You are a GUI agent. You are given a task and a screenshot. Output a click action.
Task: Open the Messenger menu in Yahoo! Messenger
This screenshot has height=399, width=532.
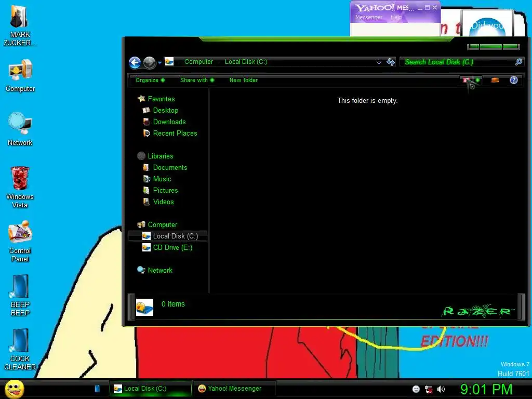pos(368,17)
